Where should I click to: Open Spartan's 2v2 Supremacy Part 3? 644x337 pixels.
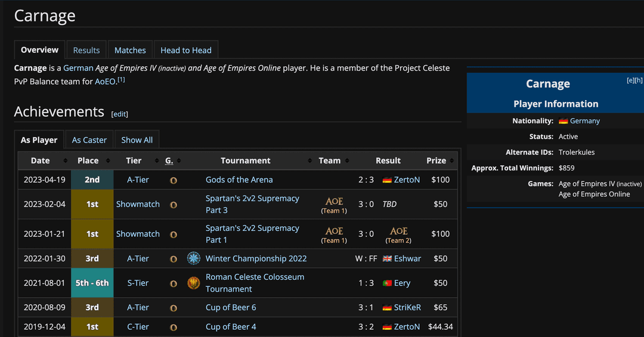point(252,204)
